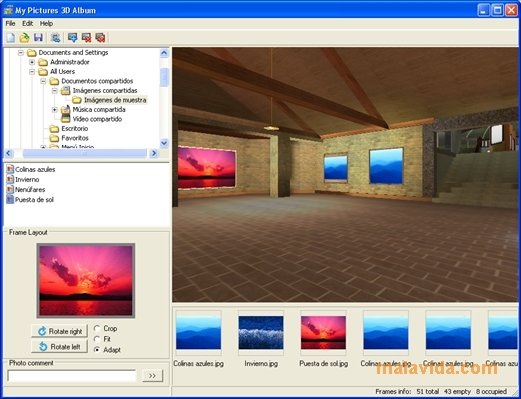Add photo to frame with the plus icon
521x399 pixels.
(x=72, y=38)
